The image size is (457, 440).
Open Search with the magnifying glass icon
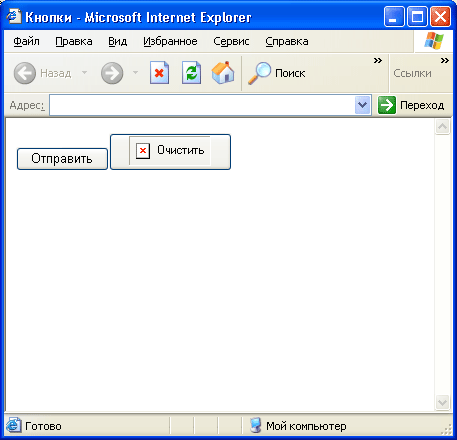(x=259, y=73)
